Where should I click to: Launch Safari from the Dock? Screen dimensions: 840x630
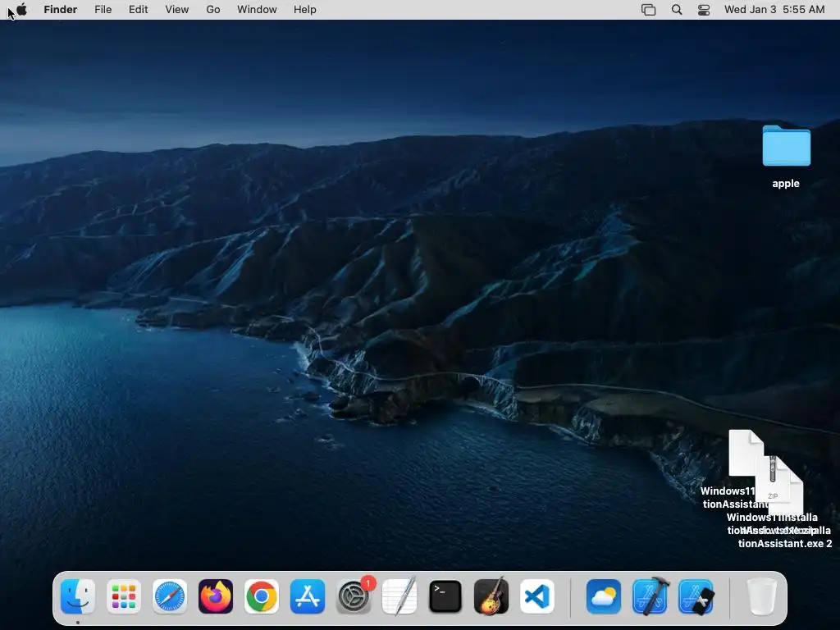(x=170, y=596)
